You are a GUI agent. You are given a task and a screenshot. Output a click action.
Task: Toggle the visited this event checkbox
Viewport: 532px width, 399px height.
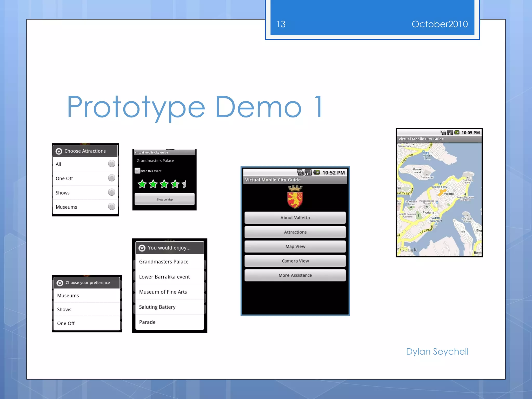pos(137,171)
